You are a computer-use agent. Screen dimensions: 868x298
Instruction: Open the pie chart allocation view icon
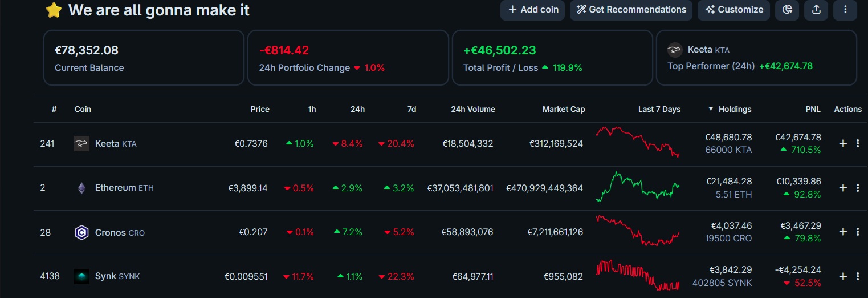pos(787,10)
